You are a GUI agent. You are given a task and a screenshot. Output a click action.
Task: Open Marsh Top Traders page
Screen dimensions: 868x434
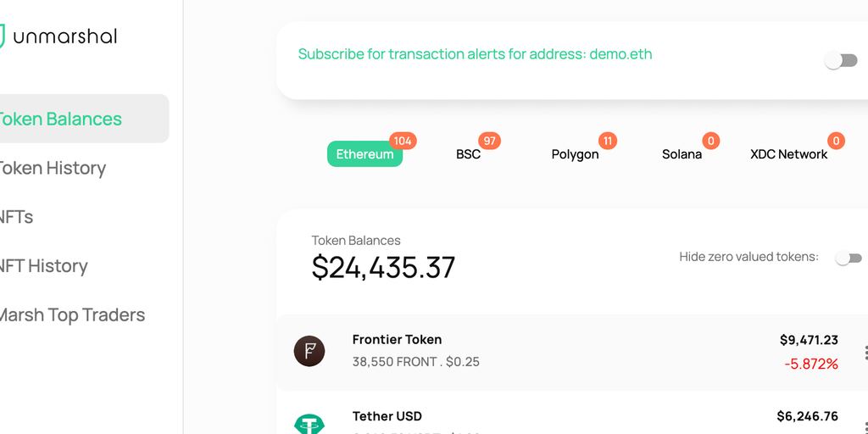(x=73, y=315)
